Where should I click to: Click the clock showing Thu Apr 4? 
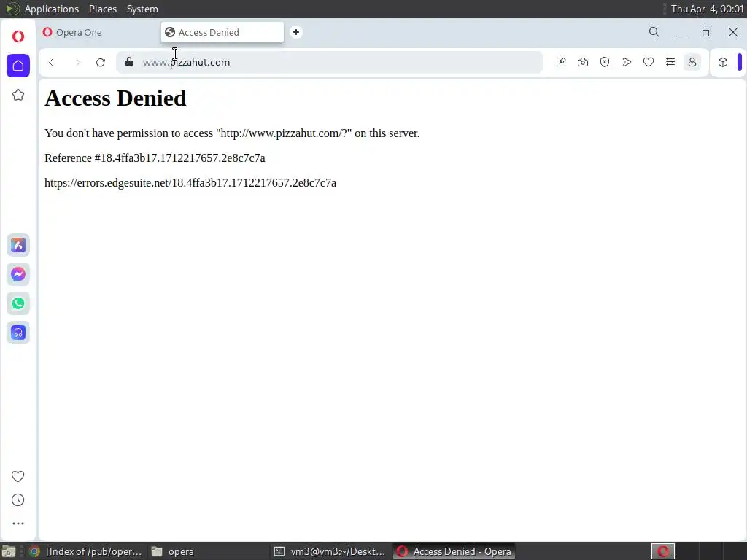point(707,9)
